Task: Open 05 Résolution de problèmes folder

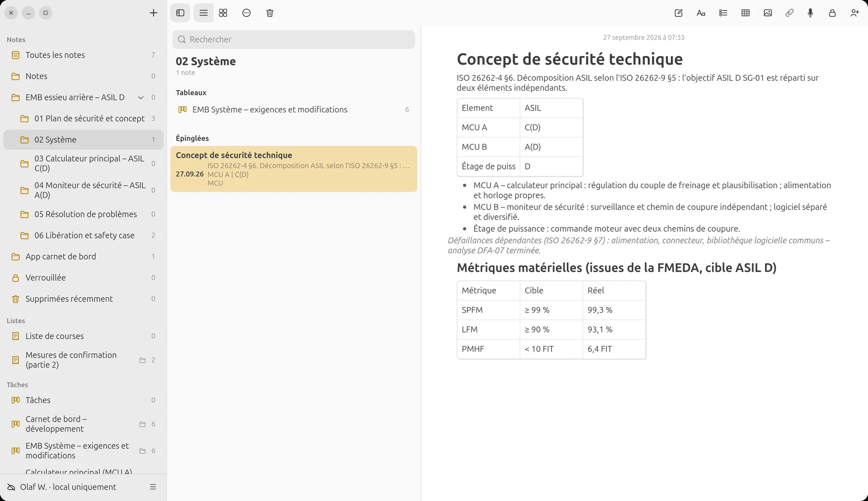Action: pyautogui.click(x=83, y=214)
